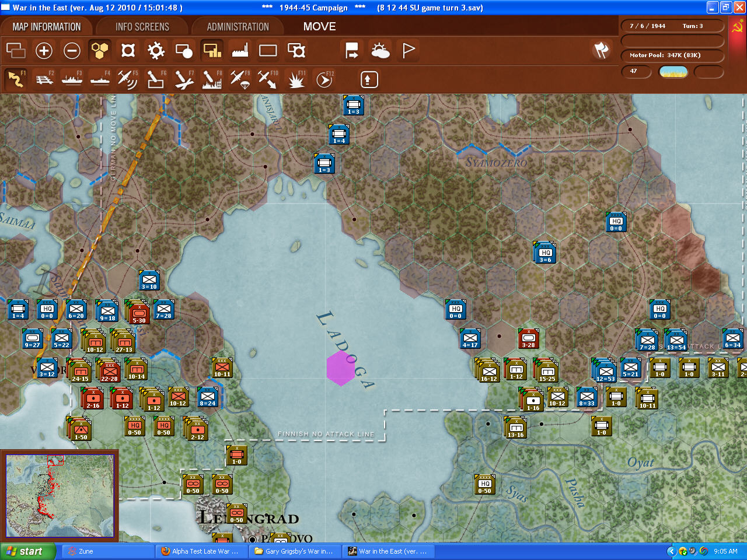The width and height of the screenshot is (747, 560).
Task: Click the outlined pennant flag icon
Action: pos(409,51)
